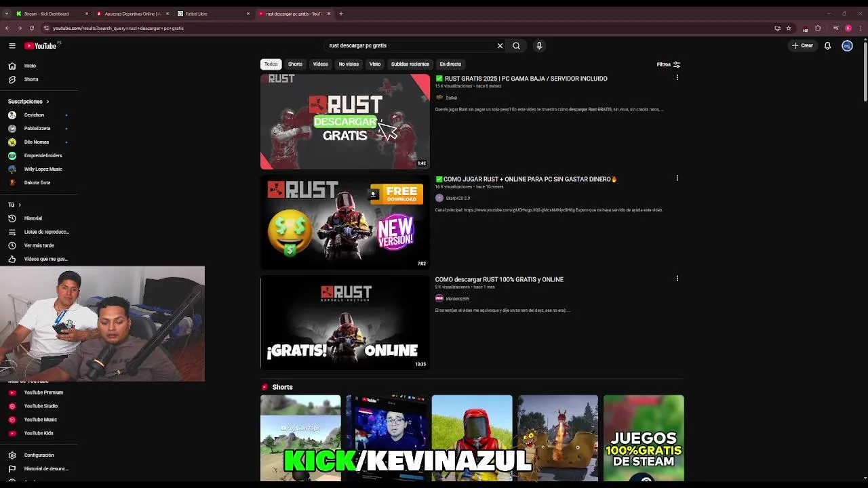868x488 pixels.
Task: Select the Shorts filter chip
Action: pos(295,64)
